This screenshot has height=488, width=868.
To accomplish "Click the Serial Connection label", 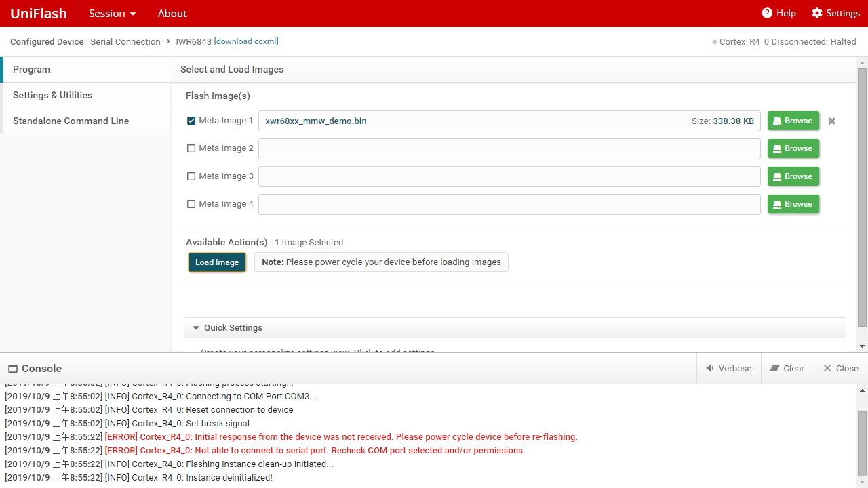I will click(125, 41).
